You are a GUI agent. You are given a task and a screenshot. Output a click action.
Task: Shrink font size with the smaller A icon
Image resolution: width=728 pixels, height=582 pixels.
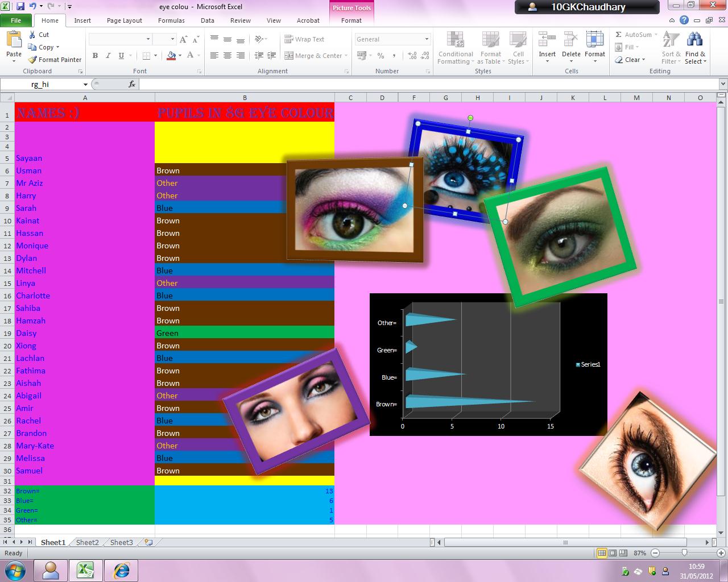click(x=196, y=39)
